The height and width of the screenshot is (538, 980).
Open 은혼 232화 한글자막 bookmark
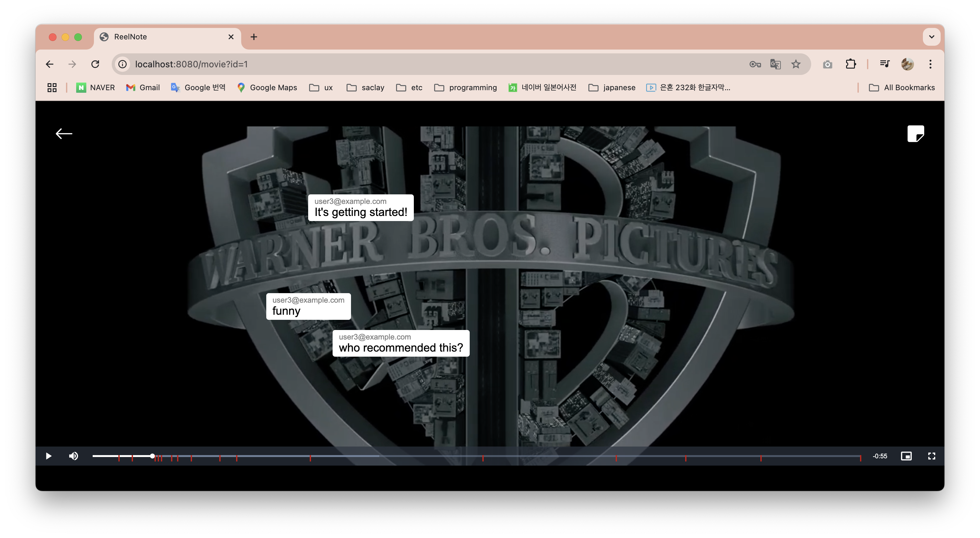pos(688,88)
